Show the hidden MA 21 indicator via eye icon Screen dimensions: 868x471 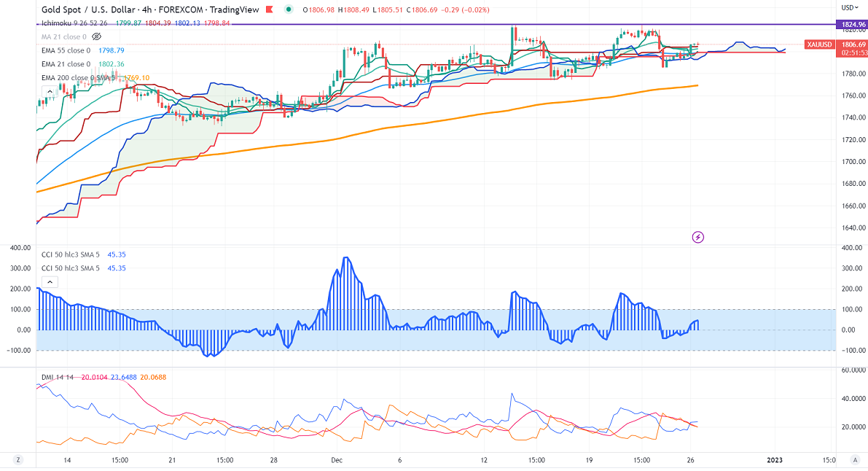[x=96, y=36]
